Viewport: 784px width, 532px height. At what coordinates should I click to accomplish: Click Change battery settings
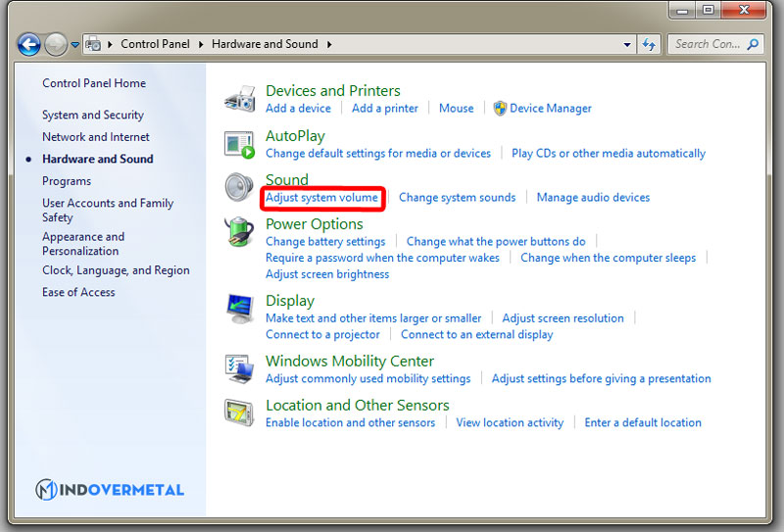pyautogui.click(x=325, y=241)
